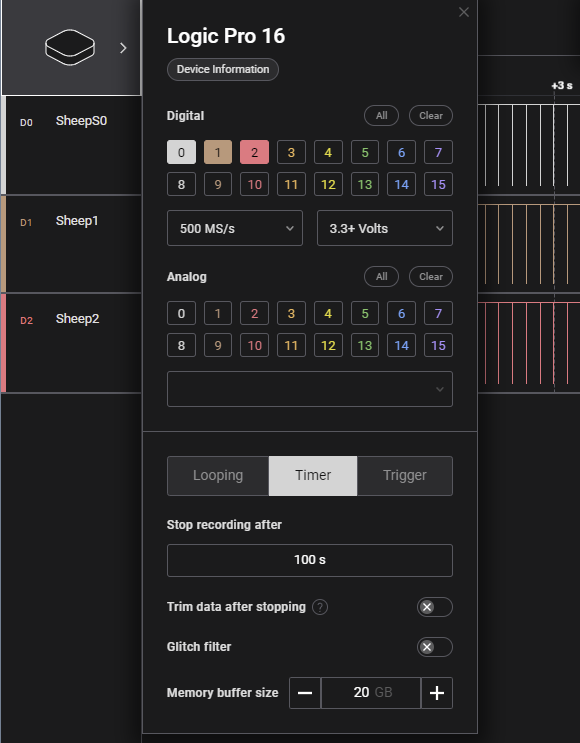Enable analog channel 4
This screenshot has height=743, width=580.
(328, 313)
